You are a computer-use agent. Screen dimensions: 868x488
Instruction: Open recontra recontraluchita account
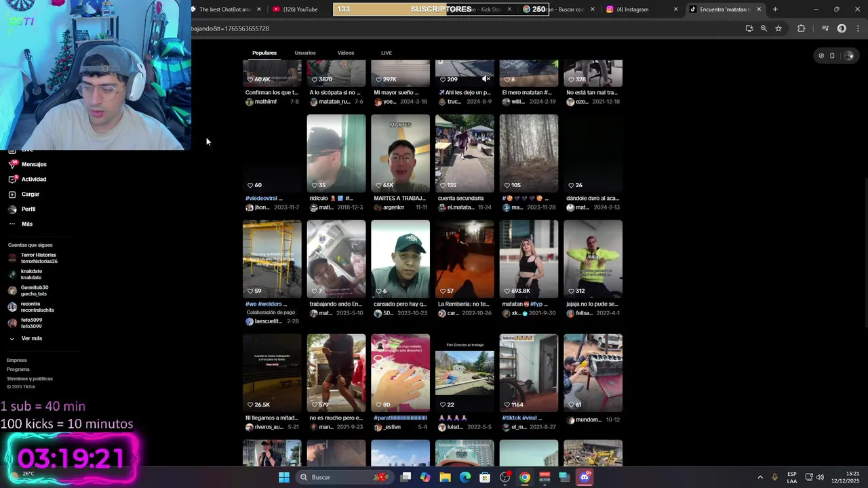tap(31, 307)
